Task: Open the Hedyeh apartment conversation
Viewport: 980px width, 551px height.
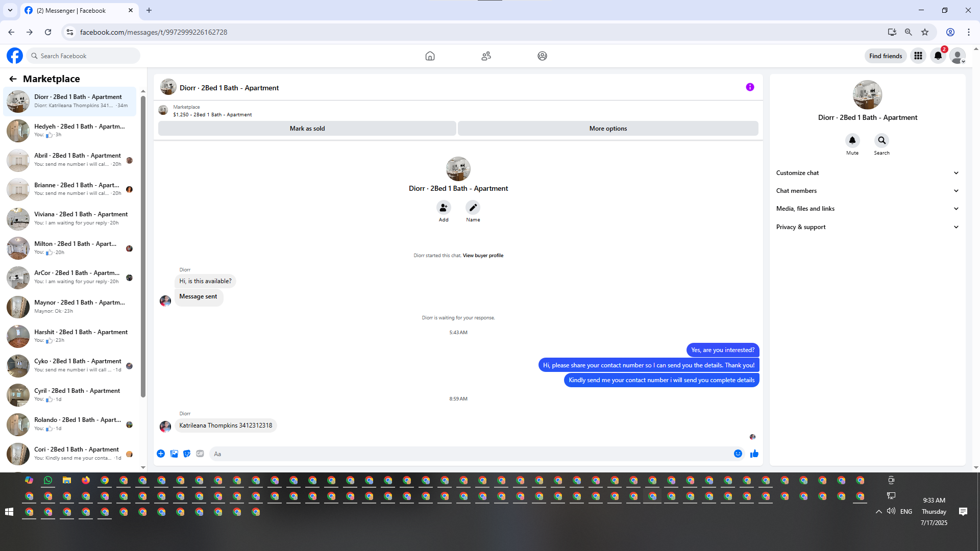Action: pos(70,131)
